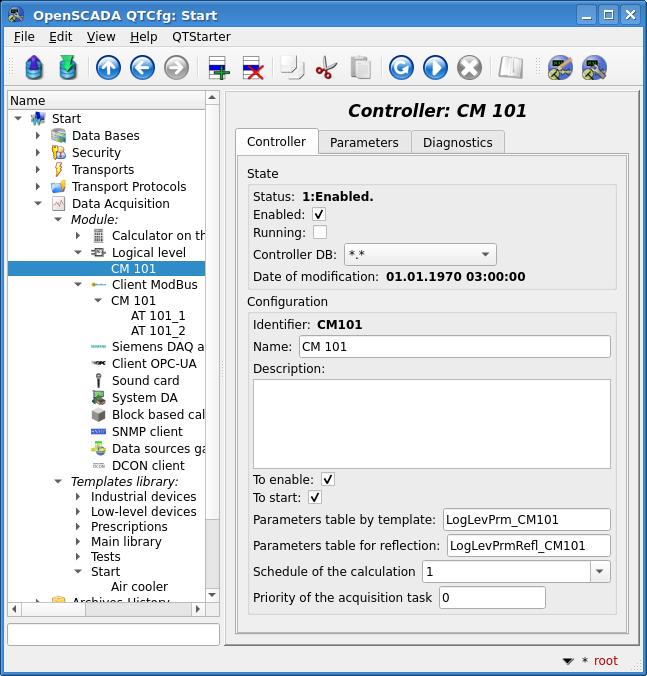The image size is (647, 676).
Task: Select the DCON client module
Action: coord(148,466)
